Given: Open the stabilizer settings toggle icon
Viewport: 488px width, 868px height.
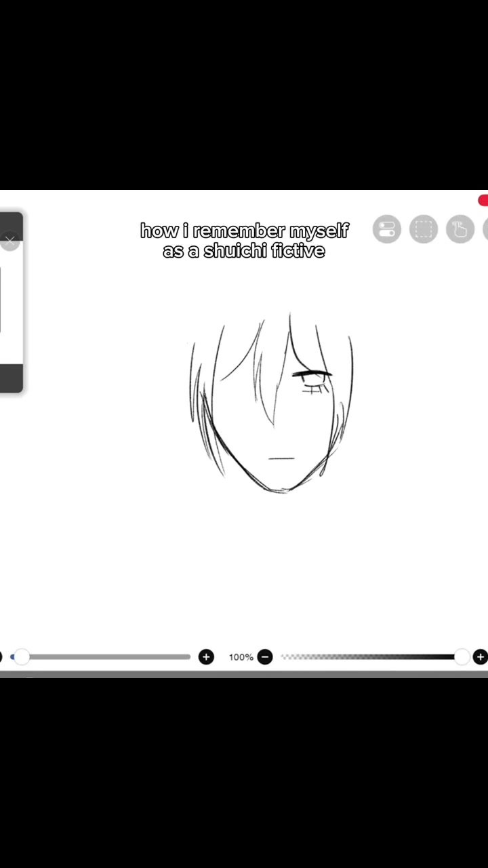Looking at the screenshot, I should pyautogui.click(x=387, y=229).
